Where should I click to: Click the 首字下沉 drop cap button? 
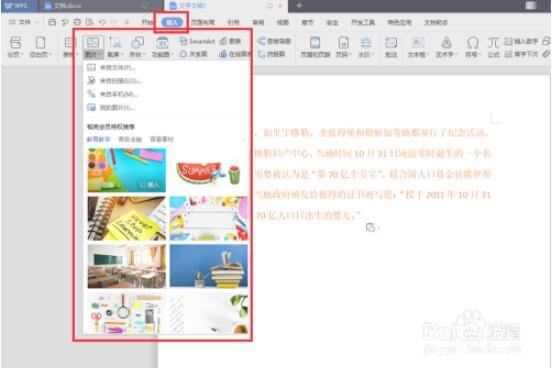pos(521,54)
